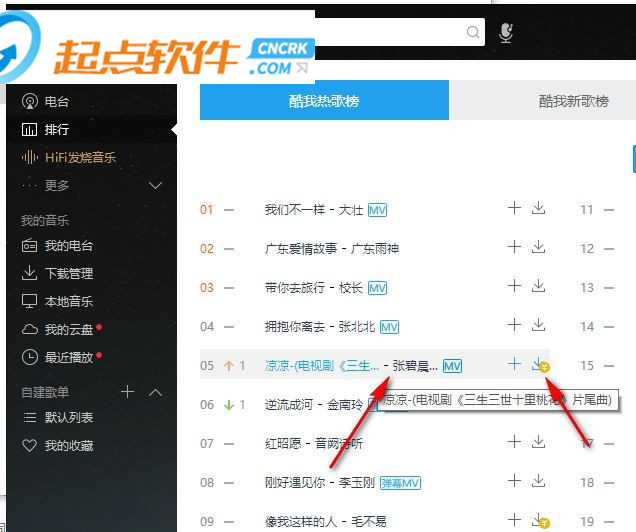This screenshot has height=532, width=636.
Task: Play song 红昭愿 - 音阙诗听
Action: (x=314, y=444)
